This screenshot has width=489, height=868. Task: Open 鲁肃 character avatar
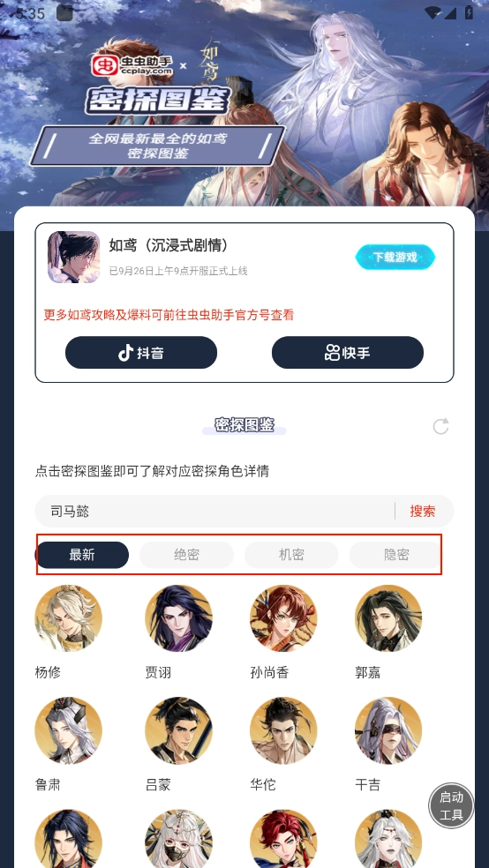(68, 730)
